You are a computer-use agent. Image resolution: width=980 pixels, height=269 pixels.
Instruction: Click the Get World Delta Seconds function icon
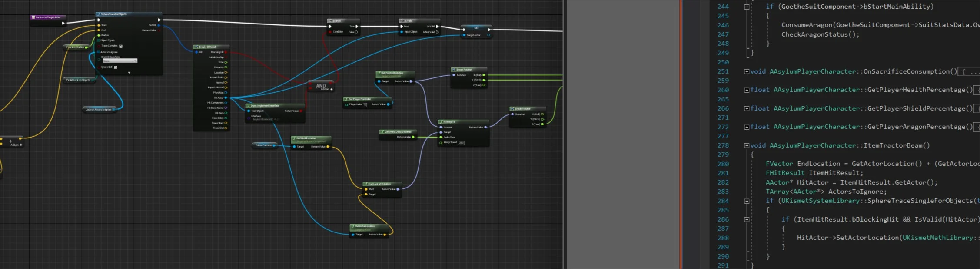(382, 132)
